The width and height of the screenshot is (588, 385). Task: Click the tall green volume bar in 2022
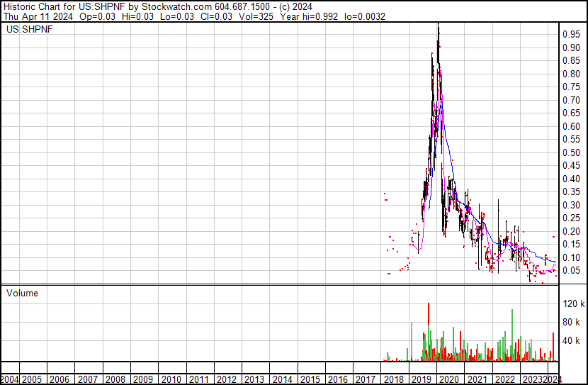tap(512, 335)
